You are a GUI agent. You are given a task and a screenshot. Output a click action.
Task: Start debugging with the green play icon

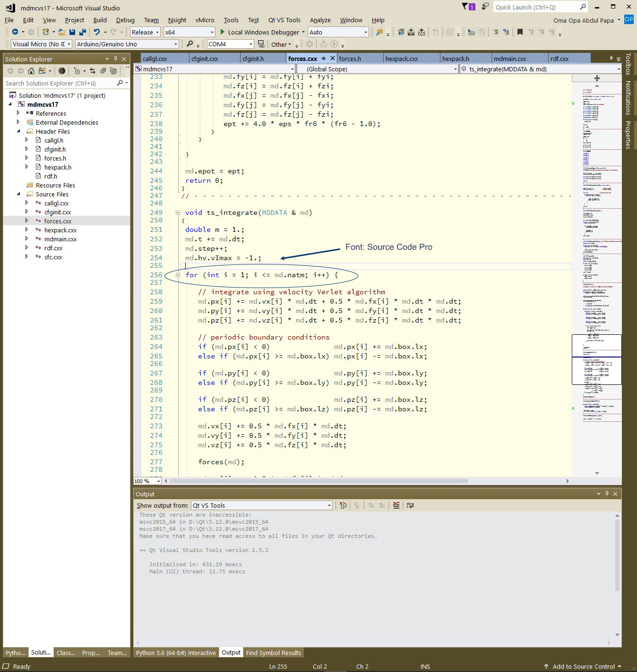point(223,32)
